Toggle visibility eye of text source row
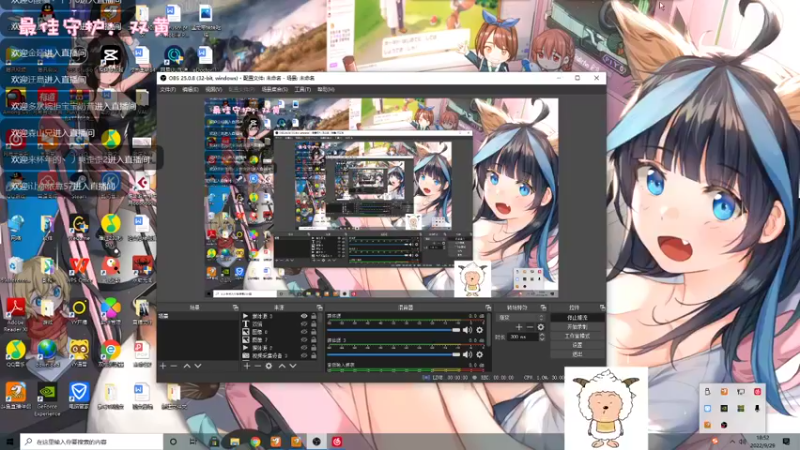Image resolution: width=800 pixels, height=450 pixels. coord(304,324)
